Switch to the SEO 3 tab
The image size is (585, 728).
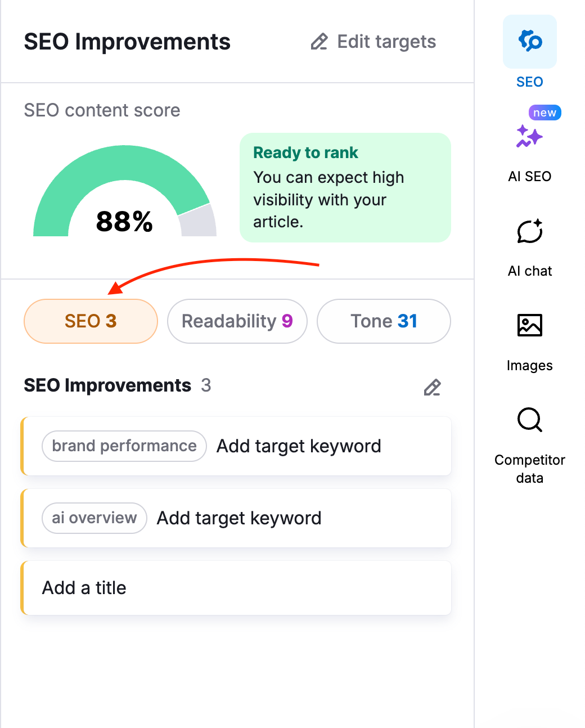pyautogui.click(x=91, y=321)
